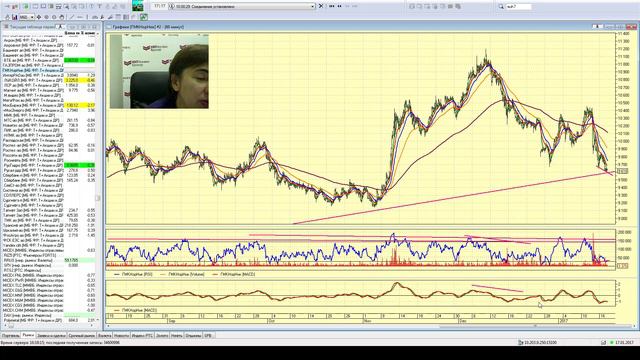The height and width of the screenshot is (360, 640).
Task: Open the Новости tab
Action: click(121, 336)
